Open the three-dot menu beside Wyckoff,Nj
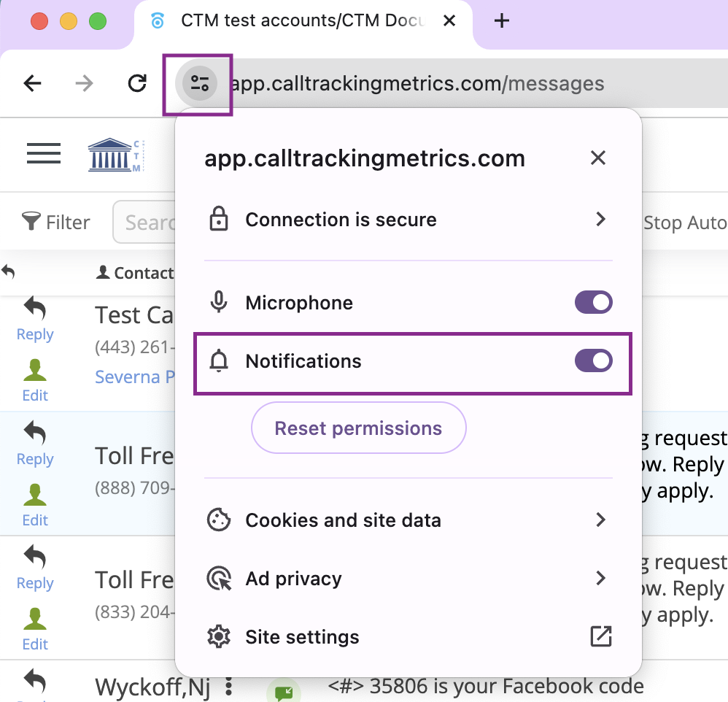The image size is (728, 702). point(228,686)
